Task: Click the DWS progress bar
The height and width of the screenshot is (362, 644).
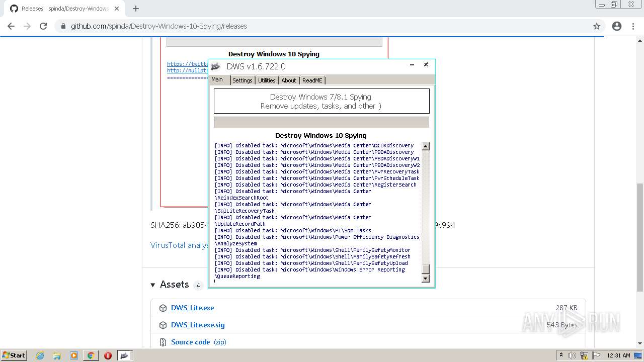Action: [321, 122]
